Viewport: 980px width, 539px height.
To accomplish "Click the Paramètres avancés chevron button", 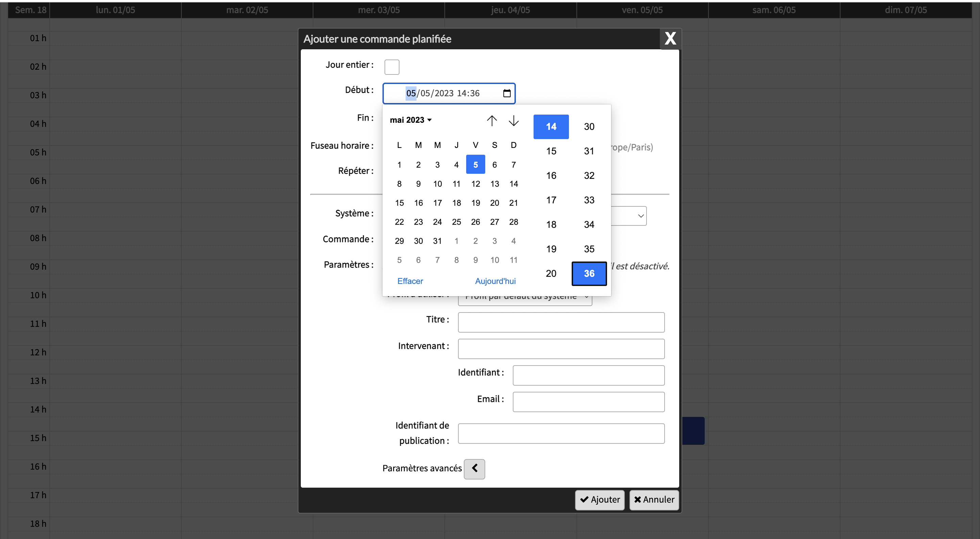I will point(474,469).
